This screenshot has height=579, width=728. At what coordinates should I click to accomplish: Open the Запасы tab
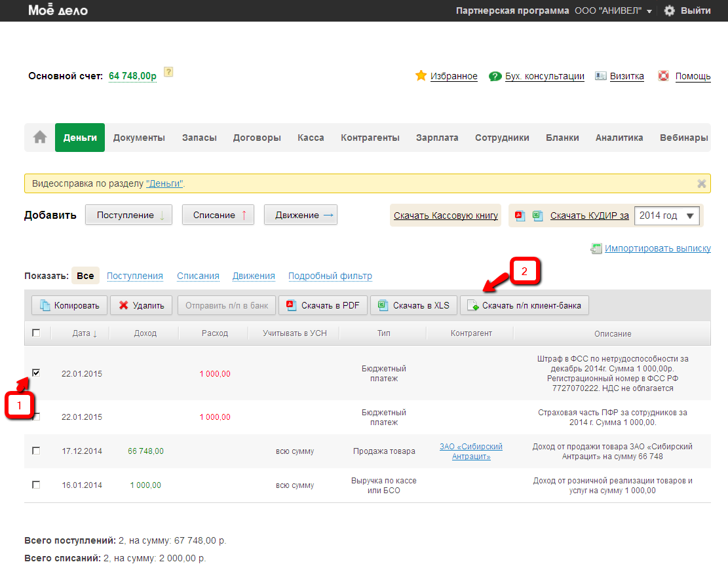(199, 138)
